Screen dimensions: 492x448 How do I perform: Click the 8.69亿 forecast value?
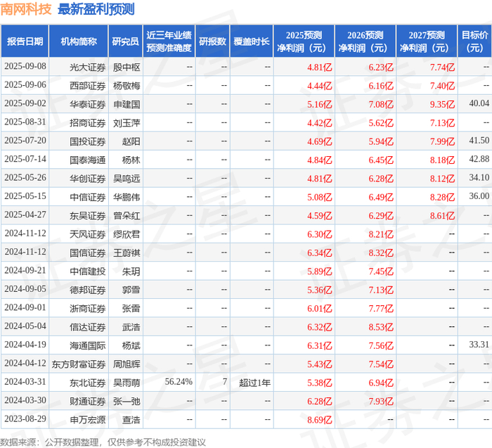pos(319,420)
